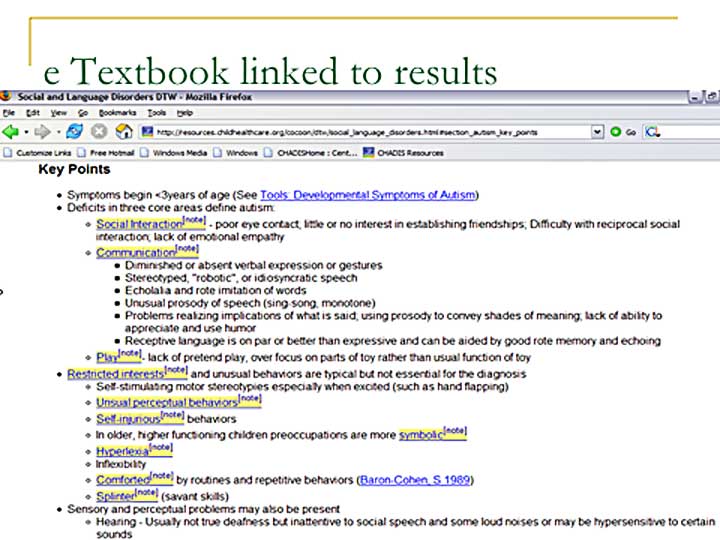Open the Bookmarks menu

117,113
